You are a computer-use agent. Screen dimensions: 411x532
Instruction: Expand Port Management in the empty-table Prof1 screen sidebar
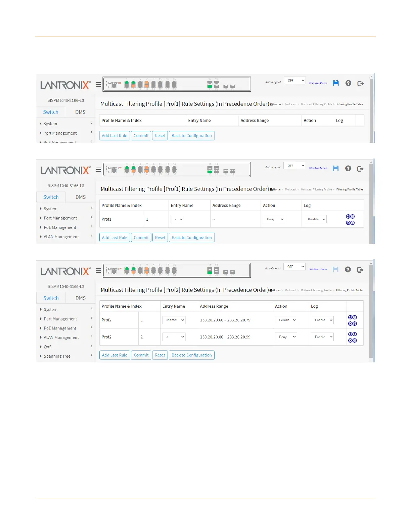[66, 133]
